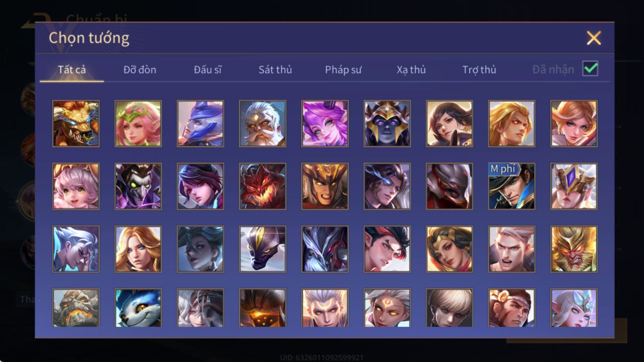Image resolution: width=644 pixels, height=362 pixels.
Task: Close the 'Chọn tướng' dialog
Action: (594, 38)
